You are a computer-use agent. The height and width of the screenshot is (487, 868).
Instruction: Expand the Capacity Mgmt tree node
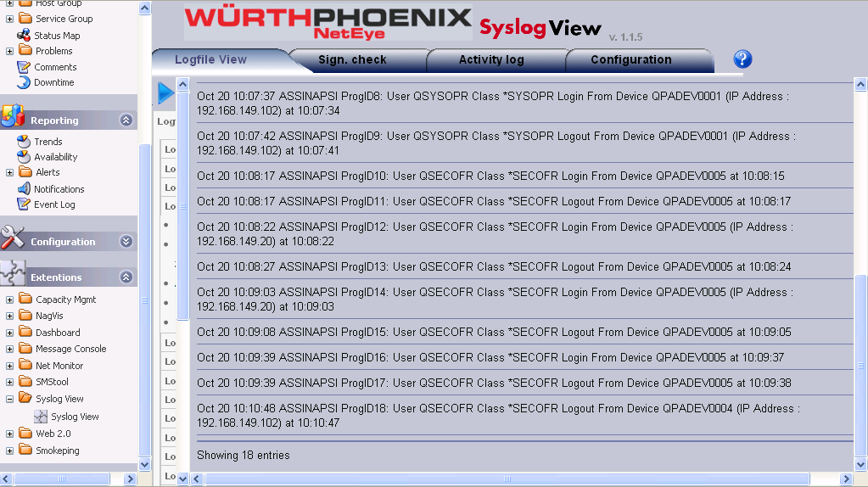9,299
